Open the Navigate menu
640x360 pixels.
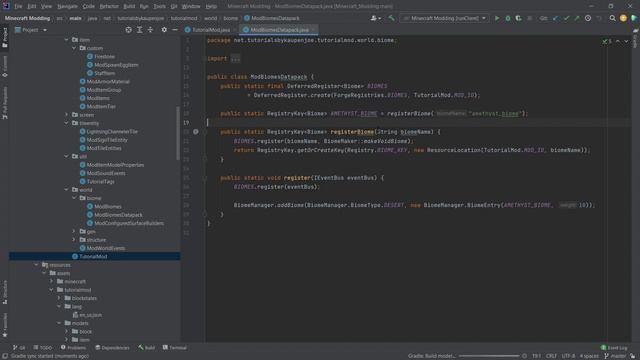click(x=67, y=7)
